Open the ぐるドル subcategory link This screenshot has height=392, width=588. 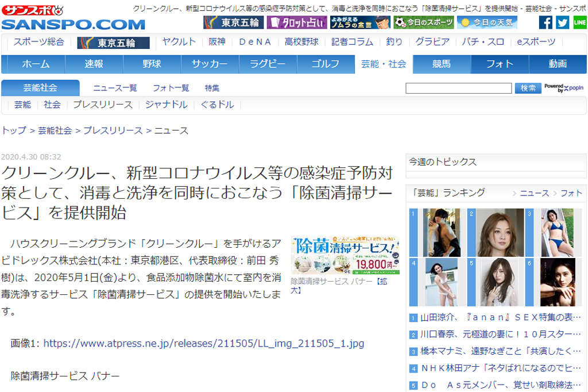point(218,105)
